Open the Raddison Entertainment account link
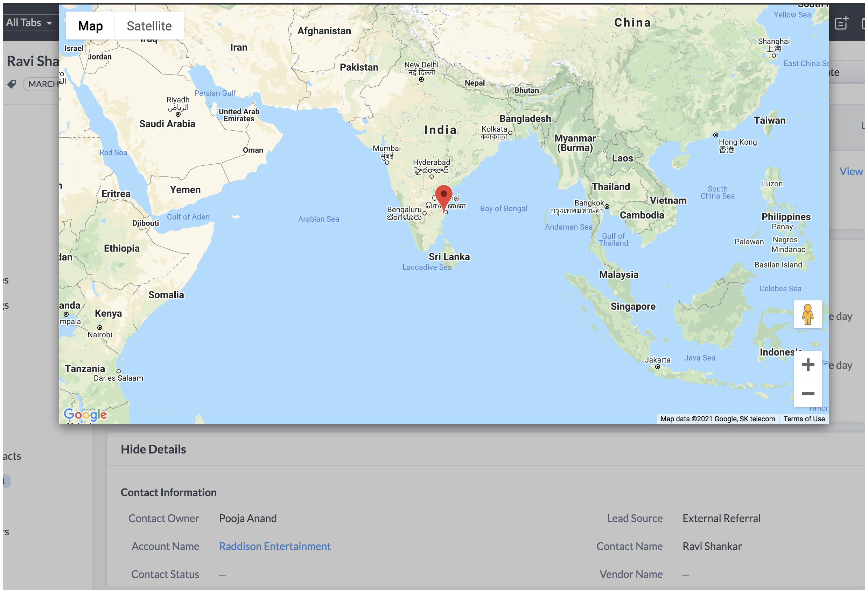The height and width of the screenshot is (593, 868). (x=274, y=546)
